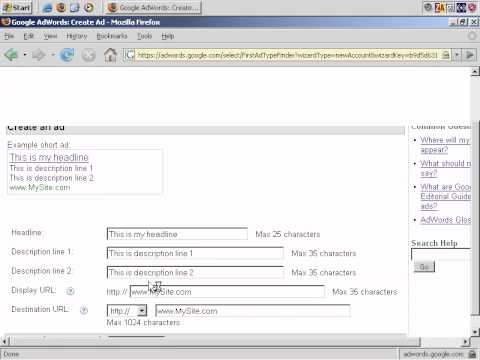The width and height of the screenshot is (480, 360).
Task: Click the site icon in address bar
Action: coord(129,55)
